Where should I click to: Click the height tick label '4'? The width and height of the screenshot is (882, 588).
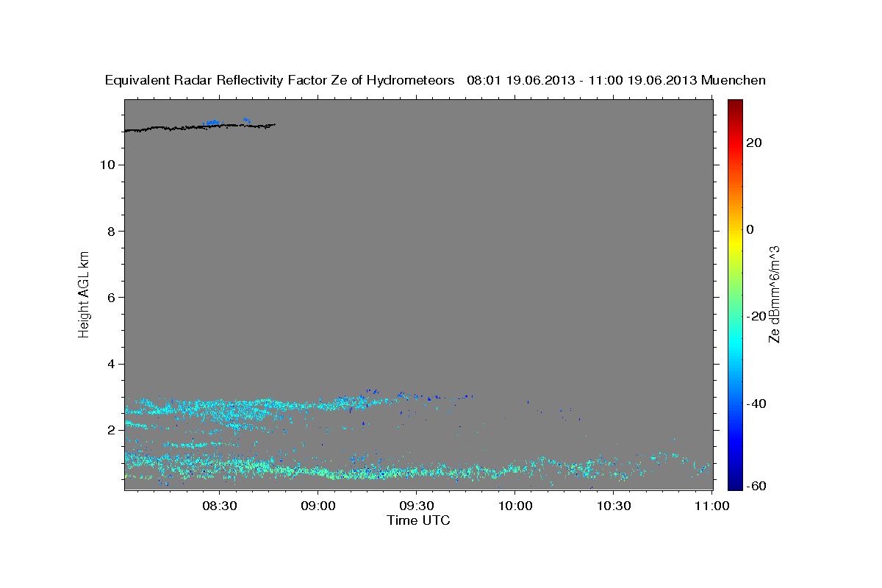coord(112,364)
